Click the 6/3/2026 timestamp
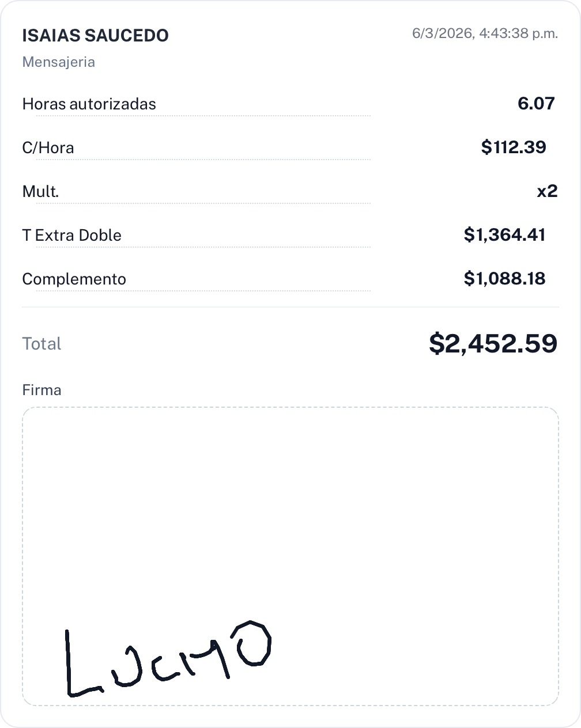The width and height of the screenshot is (581, 728). [x=485, y=33]
